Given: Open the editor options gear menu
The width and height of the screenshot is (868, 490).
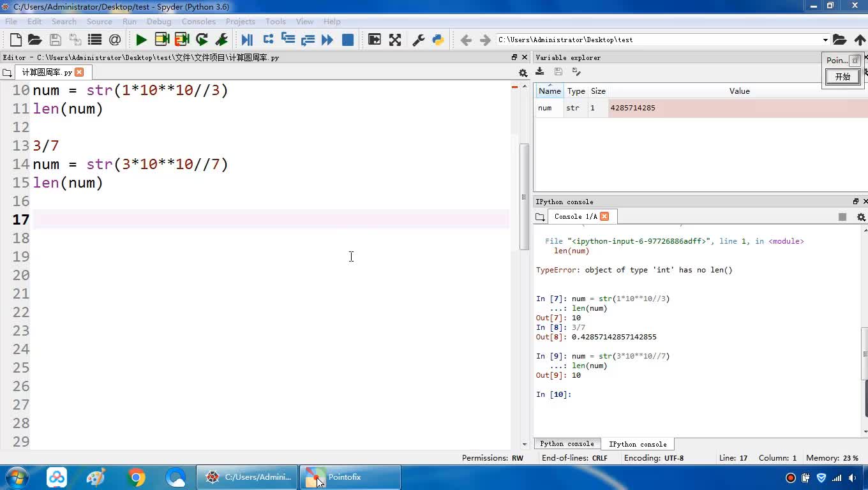Looking at the screenshot, I should 523,73.
